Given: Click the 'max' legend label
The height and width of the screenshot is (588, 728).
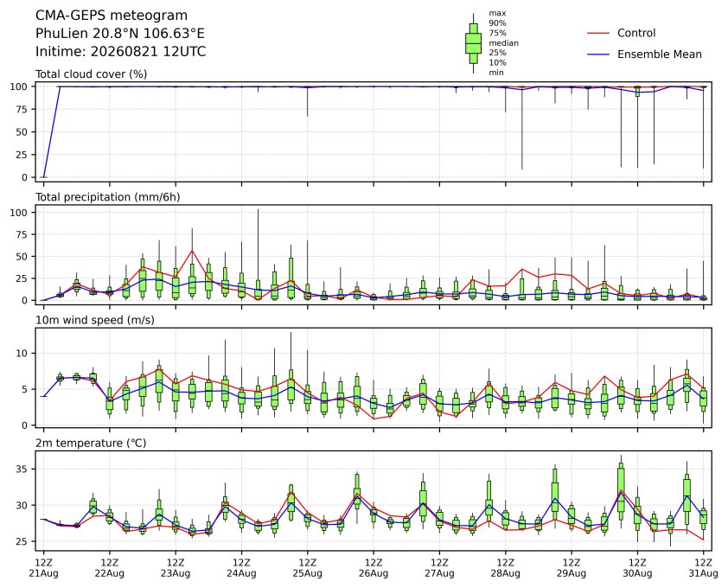Looking at the screenshot, I should 497,14.
